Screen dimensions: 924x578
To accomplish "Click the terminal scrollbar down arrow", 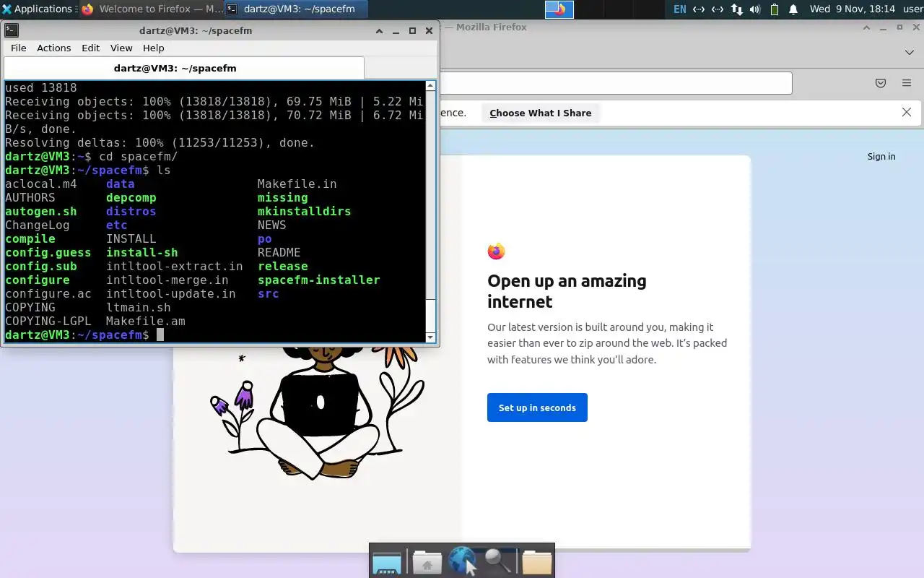I will click(x=431, y=337).
